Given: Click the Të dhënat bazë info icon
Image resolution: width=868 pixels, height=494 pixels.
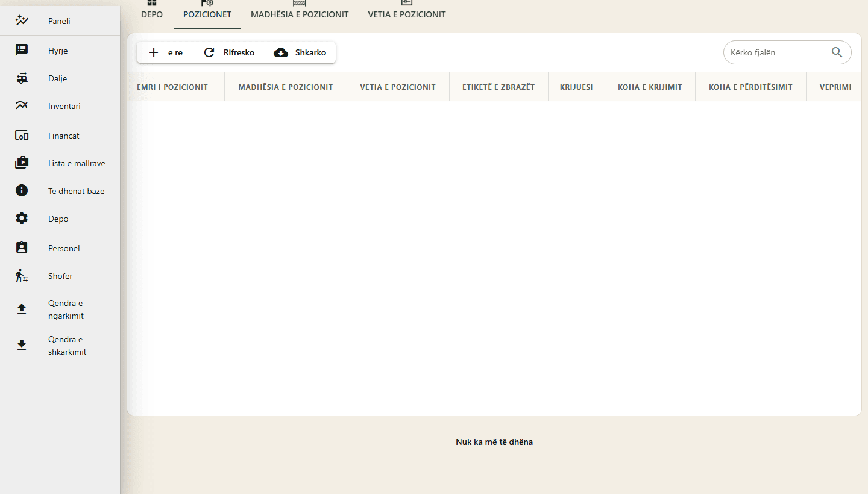Looking at the screenshot, I should click(x=22, y=191).
